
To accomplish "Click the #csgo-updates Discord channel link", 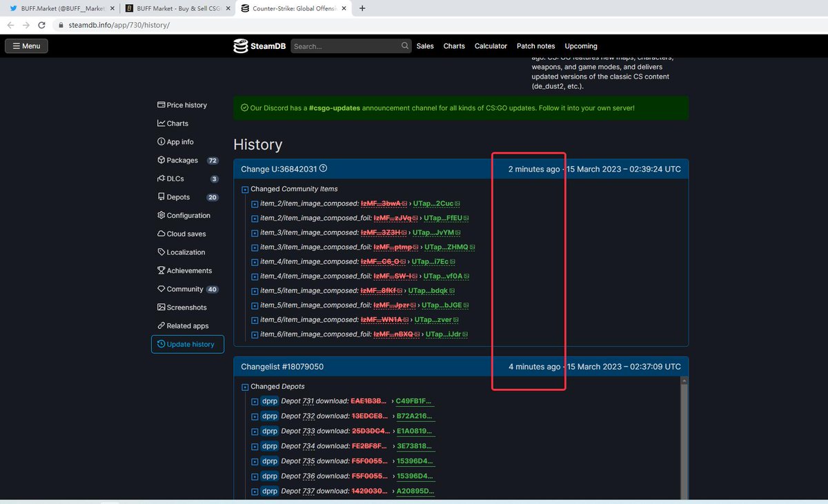I will coord(334,108).
